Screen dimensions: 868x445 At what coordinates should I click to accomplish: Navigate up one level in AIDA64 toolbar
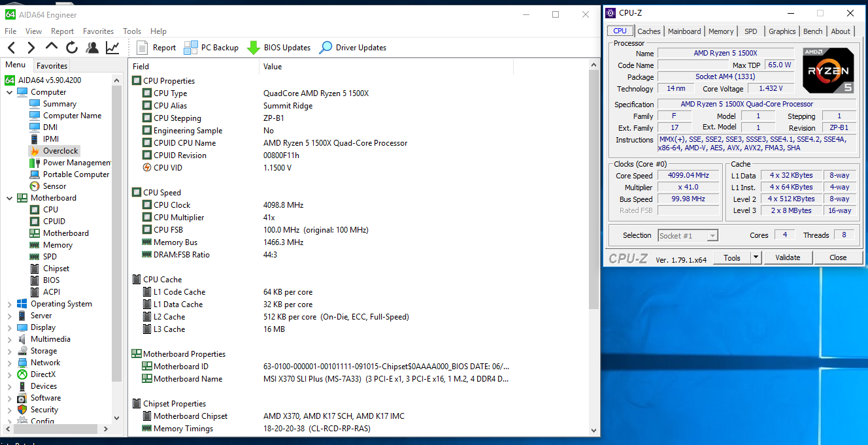tap(51, 46)
